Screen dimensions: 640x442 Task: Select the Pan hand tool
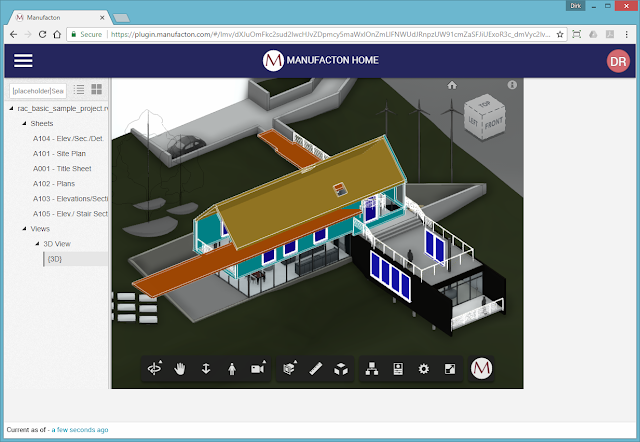[180, 369]
